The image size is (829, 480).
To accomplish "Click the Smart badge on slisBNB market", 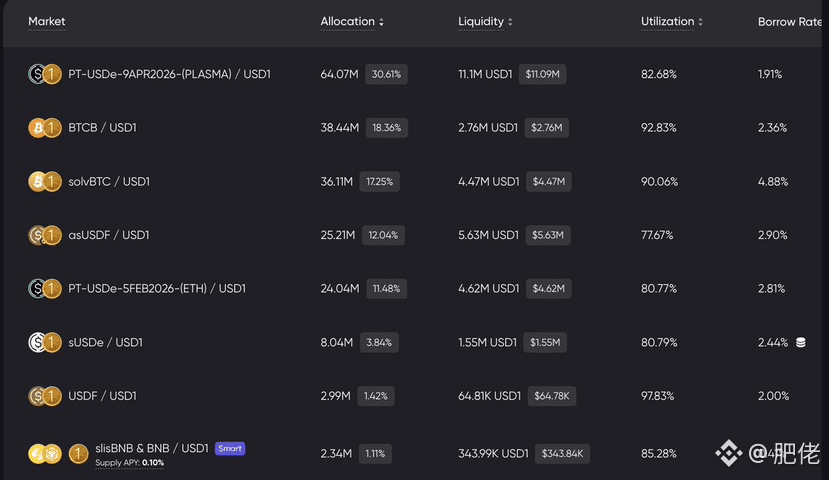I will 230,448.
